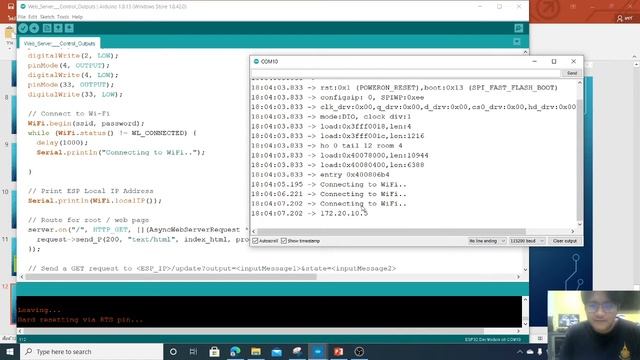Open the Sketch menu in Arduino
The height and width of the screenshot is (360, 640).
(47, 17)
